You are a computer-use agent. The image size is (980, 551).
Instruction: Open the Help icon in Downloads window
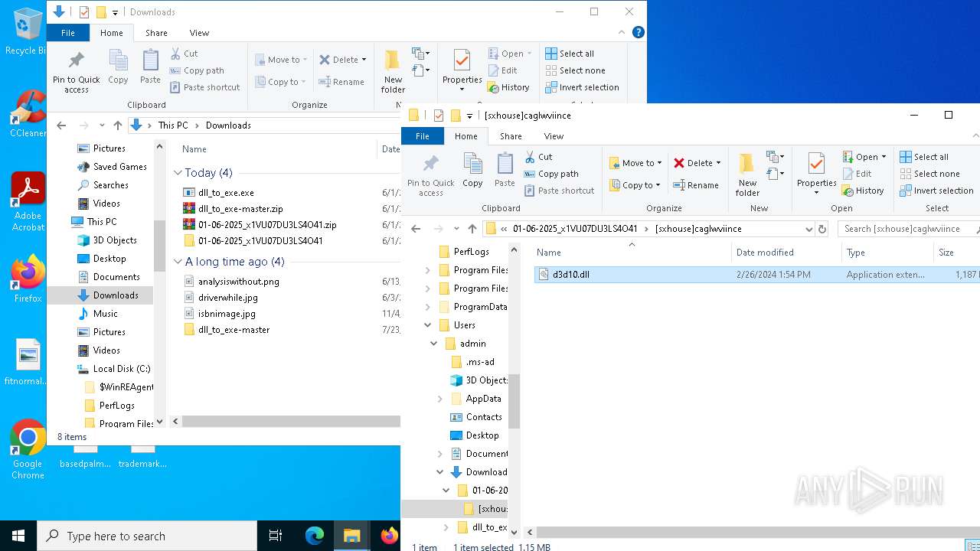(638, 33)
